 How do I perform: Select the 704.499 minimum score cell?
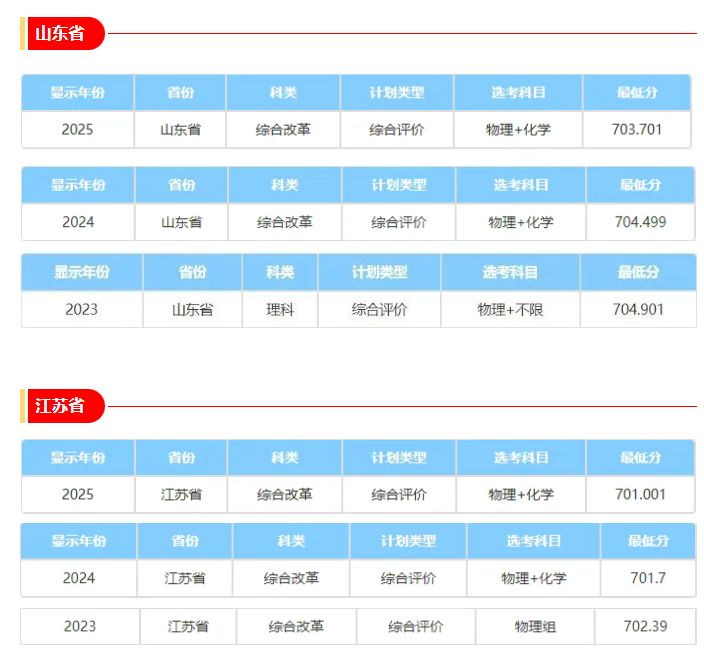coord(640,222)
